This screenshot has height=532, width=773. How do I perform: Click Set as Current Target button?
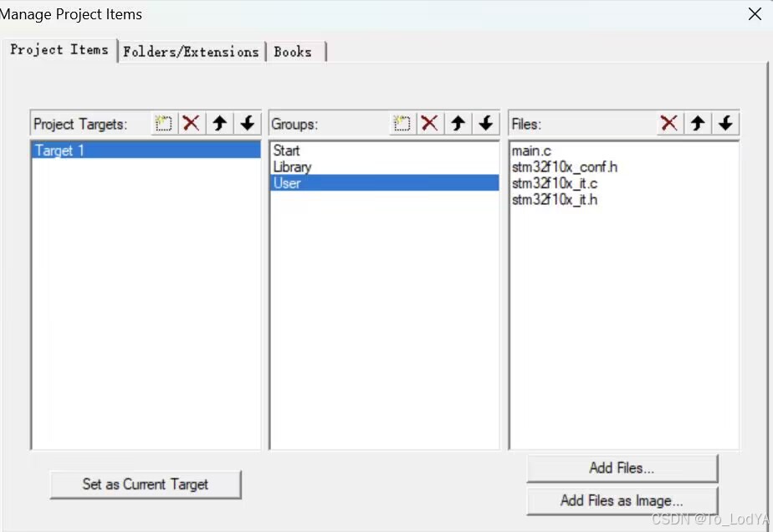(146, 484)
